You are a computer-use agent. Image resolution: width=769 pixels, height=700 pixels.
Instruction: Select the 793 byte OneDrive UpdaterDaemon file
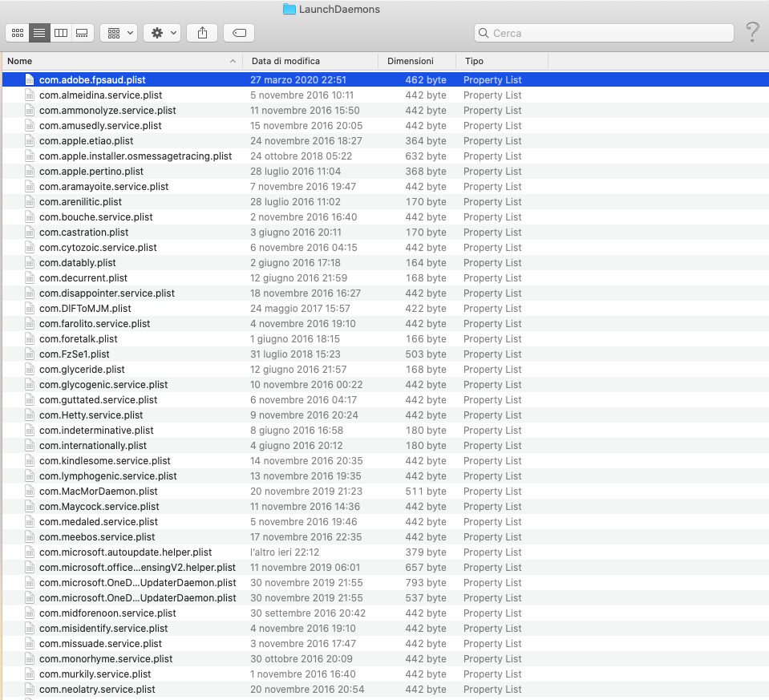click(137, 582)
